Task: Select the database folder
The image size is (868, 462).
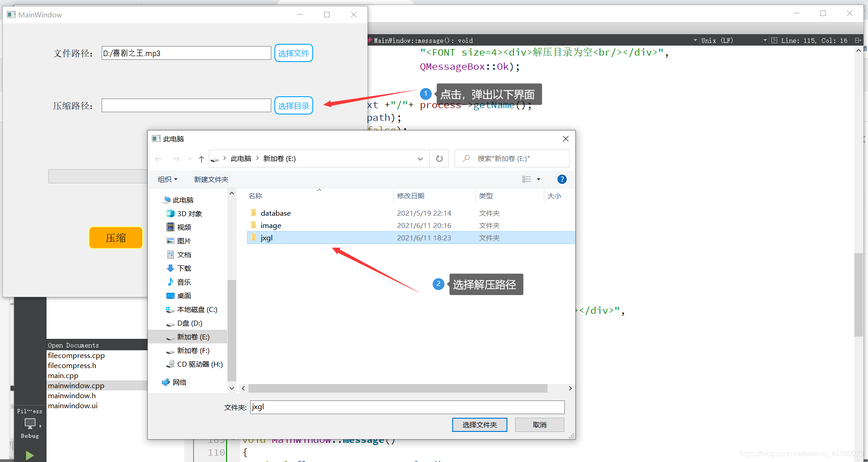Action: click(411, 213)
